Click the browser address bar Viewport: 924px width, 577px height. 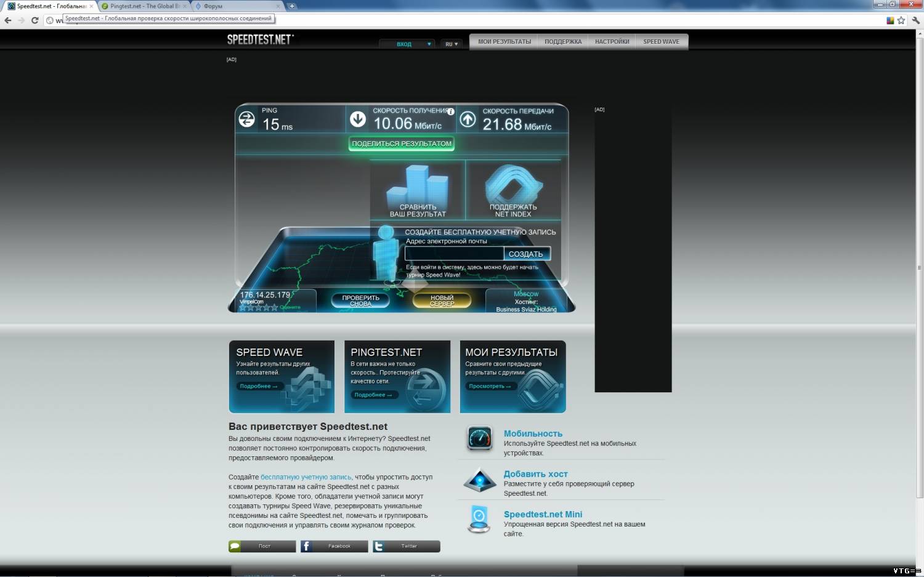click(468, 20)
